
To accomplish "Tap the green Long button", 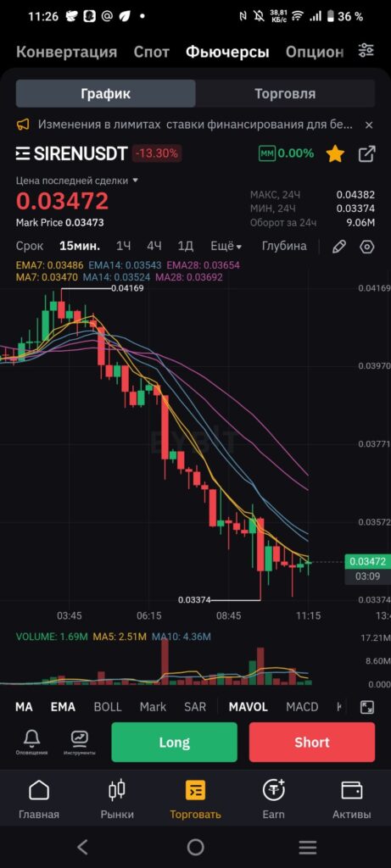I will [175, 743].
